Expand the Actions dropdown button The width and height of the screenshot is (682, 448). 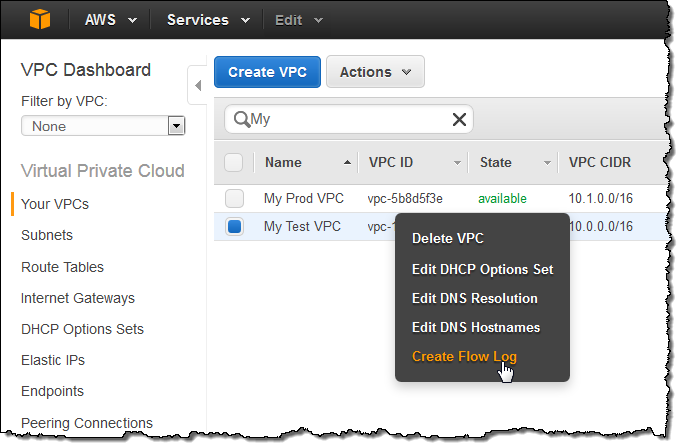pyautogui.click(x=375, y=72)
